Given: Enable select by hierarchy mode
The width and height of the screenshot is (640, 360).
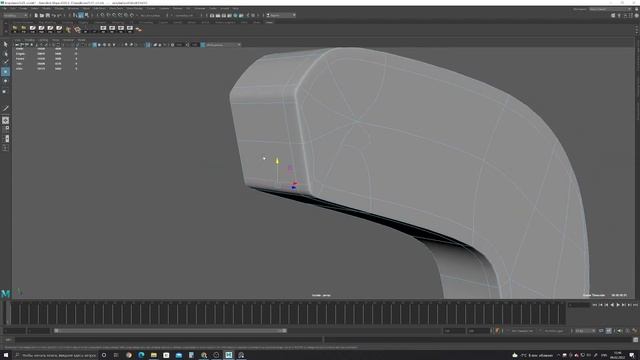Looking at the screenshot, I should tap(75, 16).
